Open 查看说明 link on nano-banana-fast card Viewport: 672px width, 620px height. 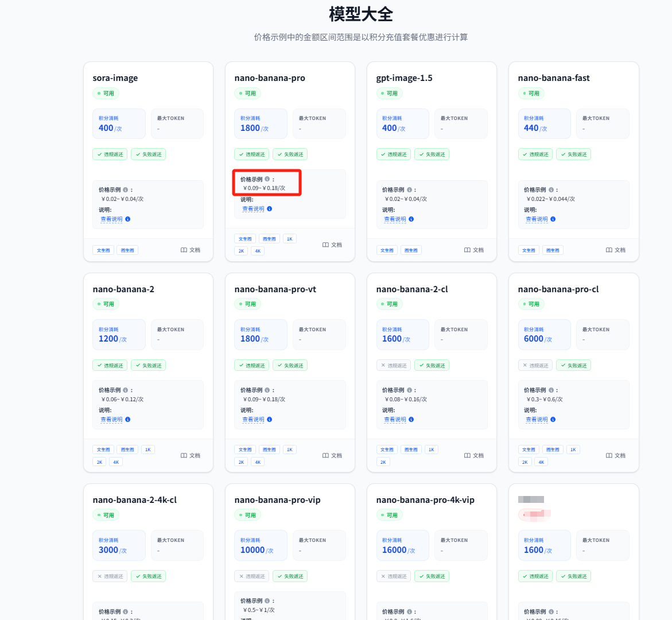click(537, 219)
